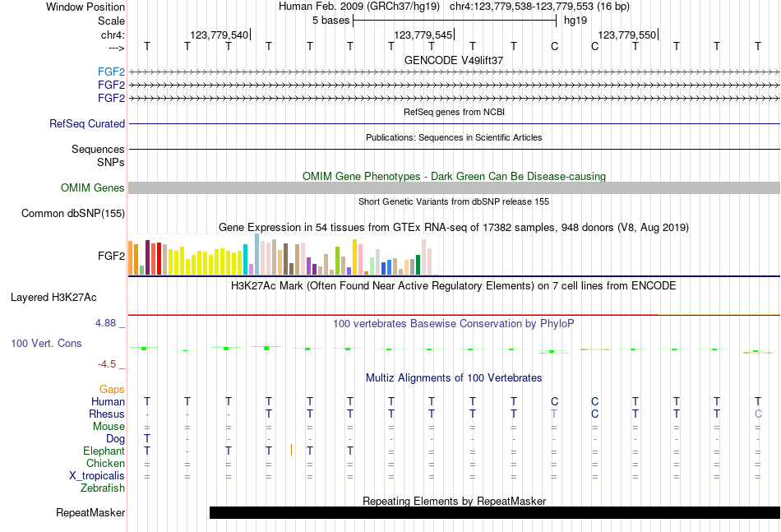Image resolution: width=781 pixels, height=532 pixels.
Task: Select the Zebrafish alignment row label
Action: tap(103, 488)
